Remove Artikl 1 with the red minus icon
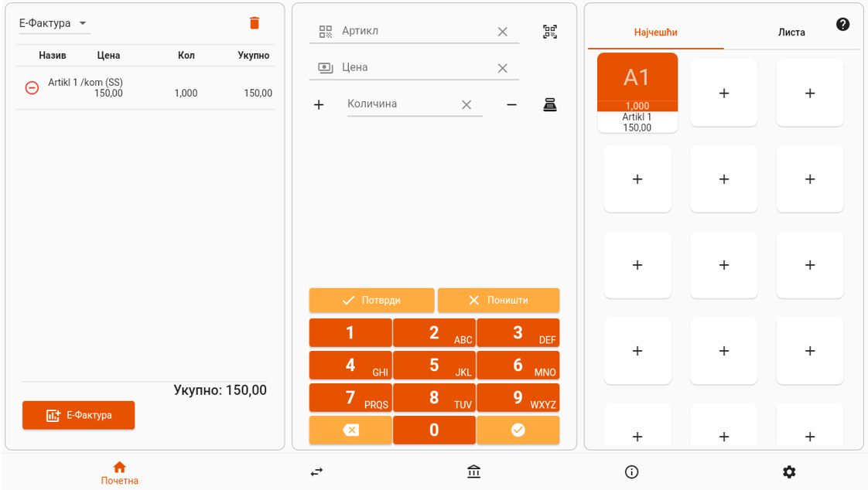 click(x=32, y=88)
